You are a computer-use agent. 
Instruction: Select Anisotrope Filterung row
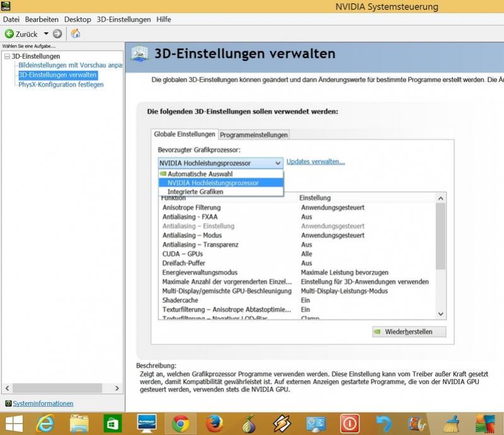[x=297, y=208]
